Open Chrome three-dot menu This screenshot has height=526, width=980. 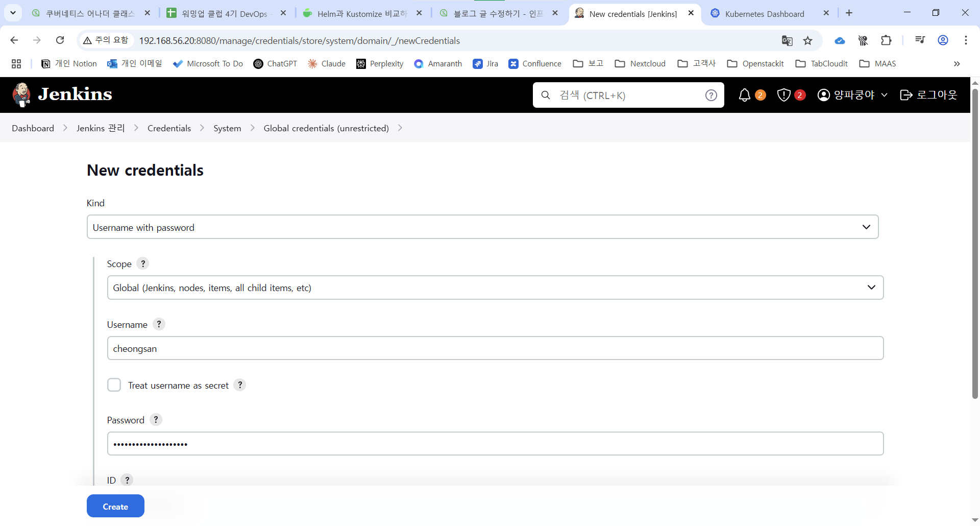(x=966, y=40)
